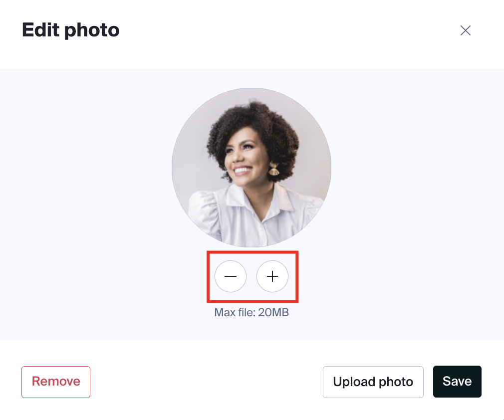Viewport: 504px width, 420px height.
Task: Click the word photo in the title
Action: pos(92,30)
